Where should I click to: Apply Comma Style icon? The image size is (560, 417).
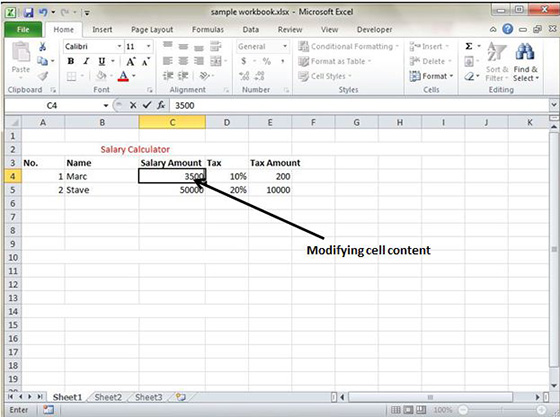[x=282, y=61]
